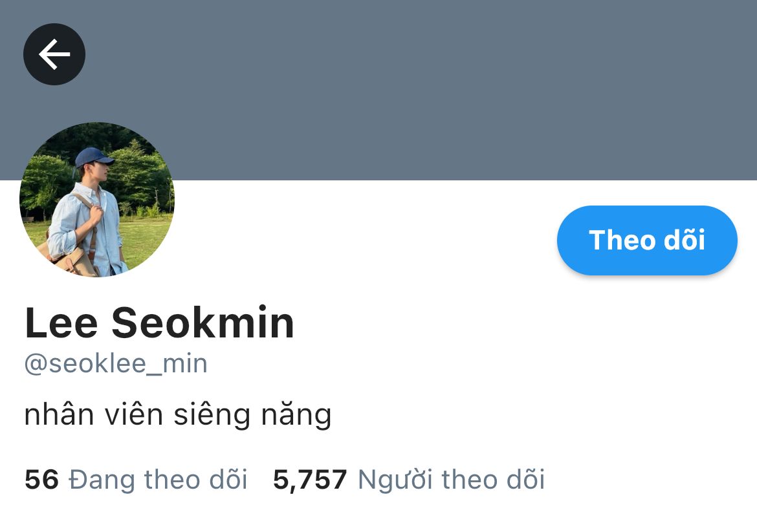Click the blue Theo dõi pill
The width and height of the screenshot is (757, 532).
647,240
